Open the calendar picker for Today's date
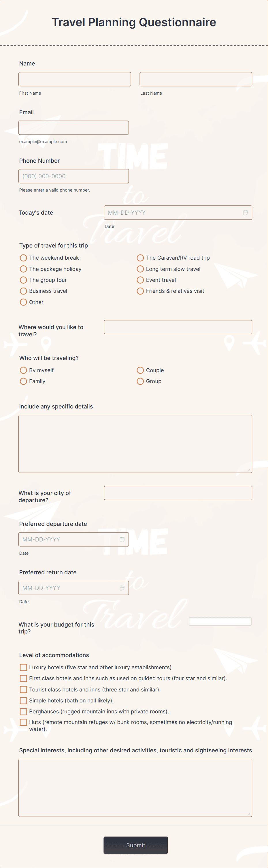This screenshot has height=868, width=268. [245, 213]
